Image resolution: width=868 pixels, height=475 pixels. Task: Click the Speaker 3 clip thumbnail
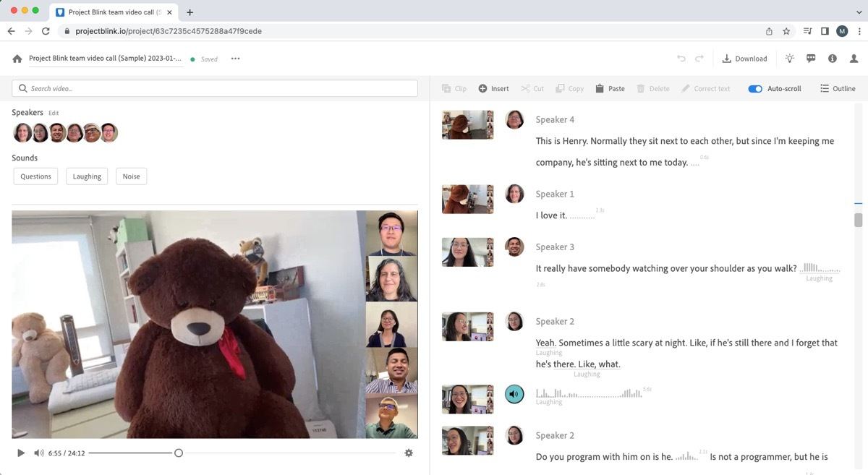[467, 252]
